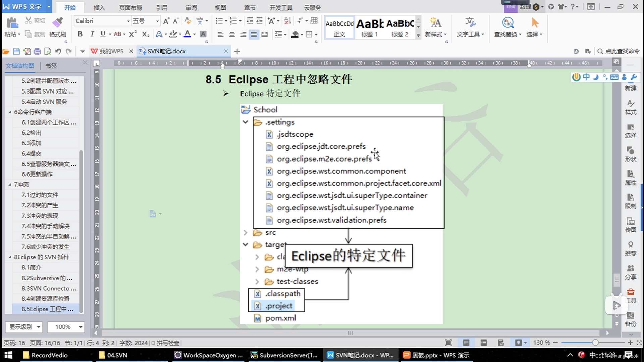Open the 100% outline zoom dropdown

66,327
